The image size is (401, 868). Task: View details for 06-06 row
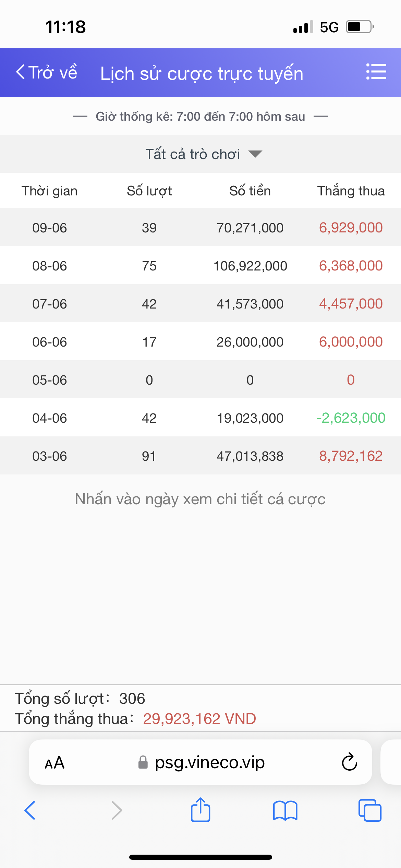tap(50, 342)
